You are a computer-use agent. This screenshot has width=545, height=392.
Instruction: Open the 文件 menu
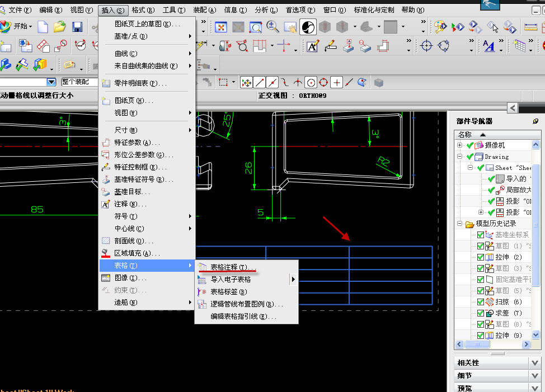coord(20,10)
